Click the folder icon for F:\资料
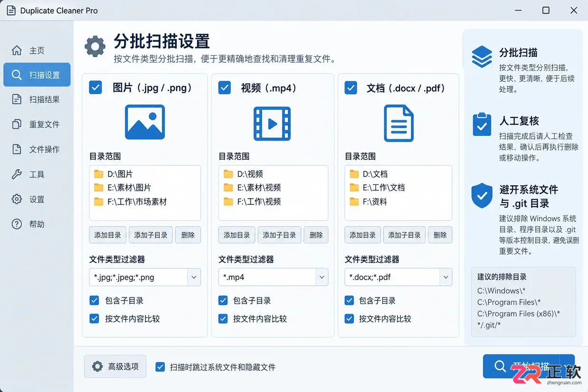The image size is (588, 392). [354, 201]
